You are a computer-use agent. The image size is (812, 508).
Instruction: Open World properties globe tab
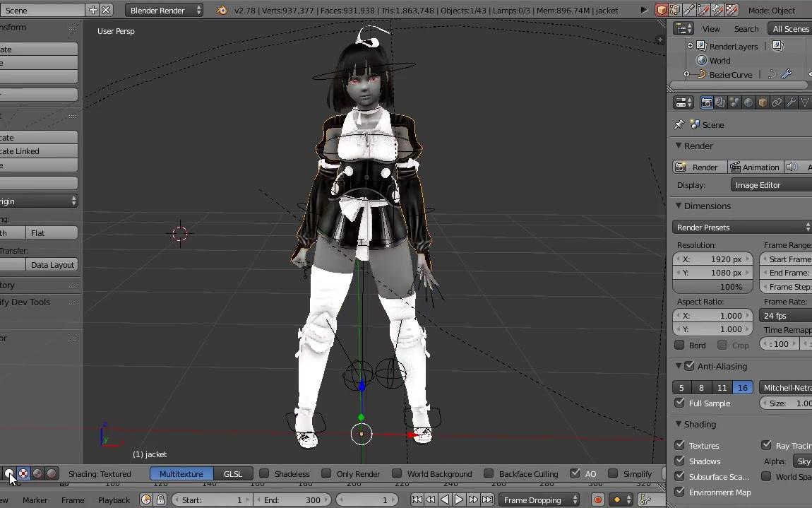tap(748, 102)
